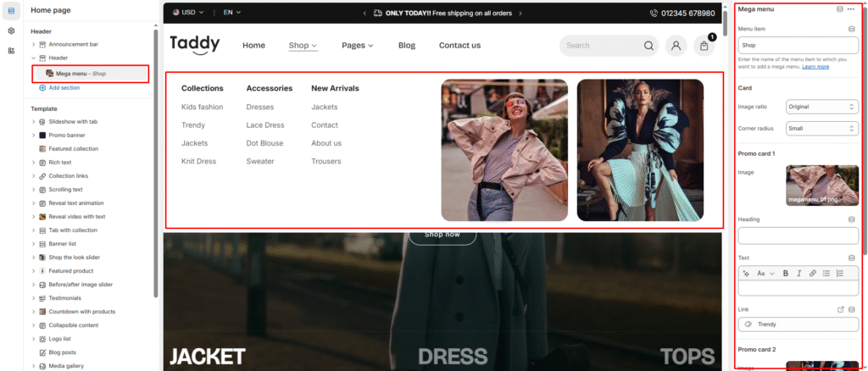The width and height of the screenshot is (868, 371).
Task: Insert link using the Text editor link icon
Action: [812, 274]
